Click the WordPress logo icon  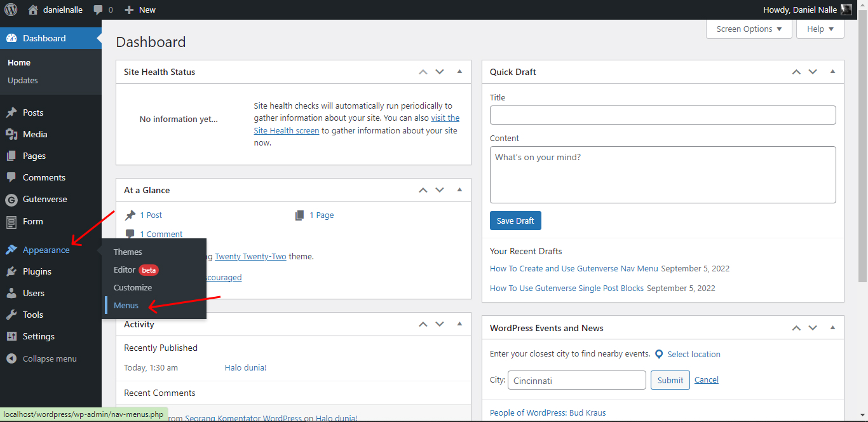point(11,10)
